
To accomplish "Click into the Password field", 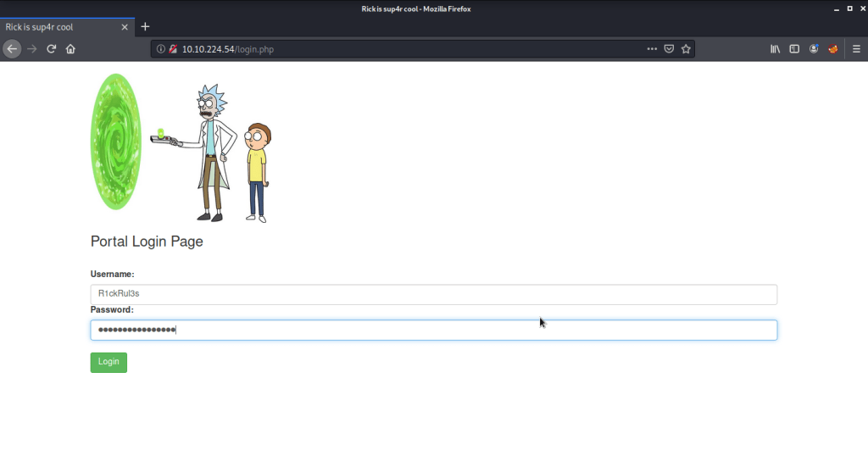I will (433, 330).
